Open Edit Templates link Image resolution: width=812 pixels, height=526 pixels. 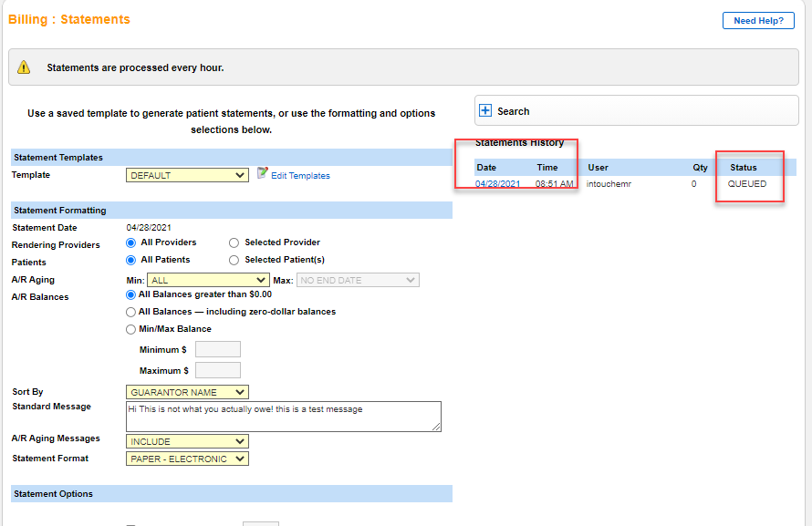[300, 176]
